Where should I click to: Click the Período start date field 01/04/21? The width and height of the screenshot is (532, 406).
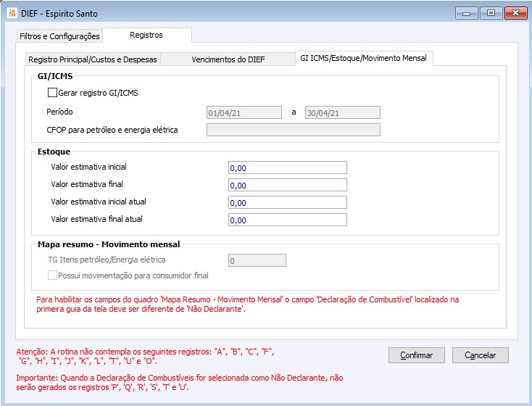[244, 112]
